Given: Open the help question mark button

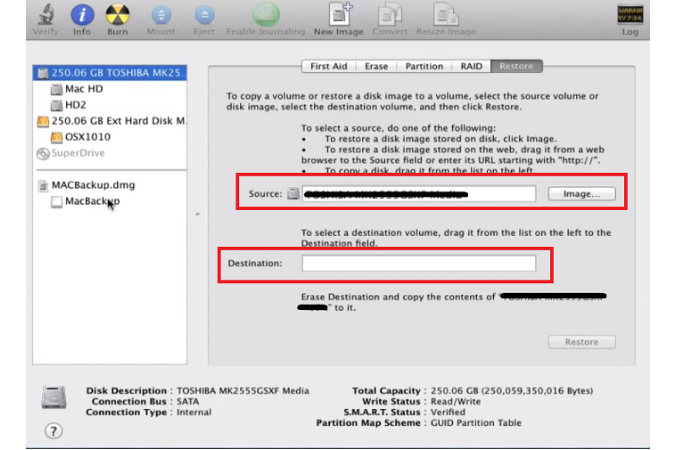Looking at the screenshot, I should 54,431.
